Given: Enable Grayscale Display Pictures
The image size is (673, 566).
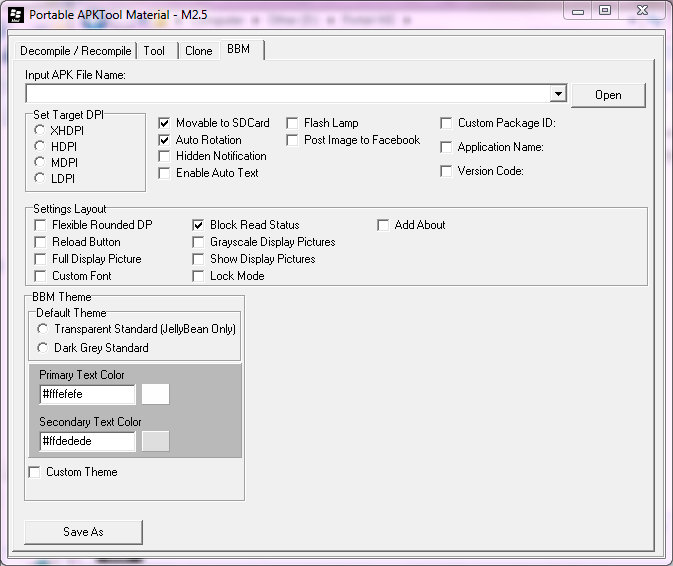Looking at the screenshot, I should 198,242.
